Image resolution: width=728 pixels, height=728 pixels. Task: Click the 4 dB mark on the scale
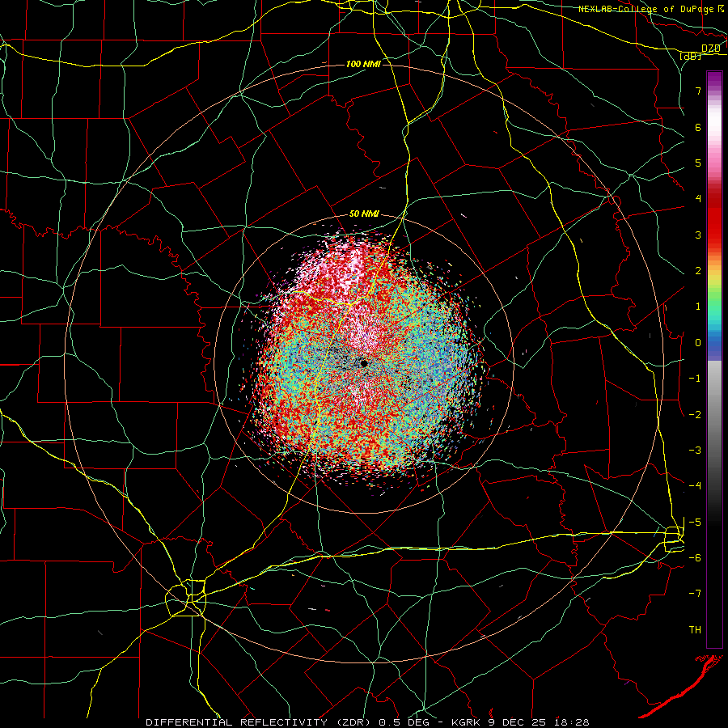pyautogui.click(x=698, y=199)
